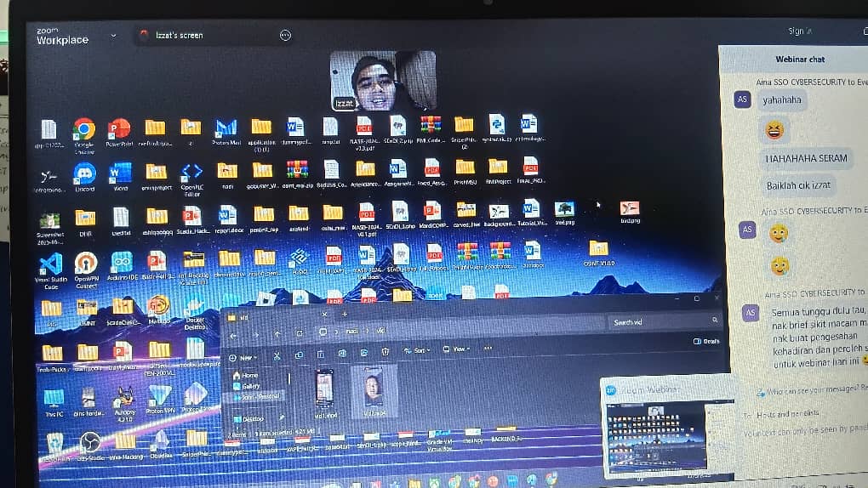Select the report.docx file on desktop
868x488 pixels.
(x=227, y=219)
